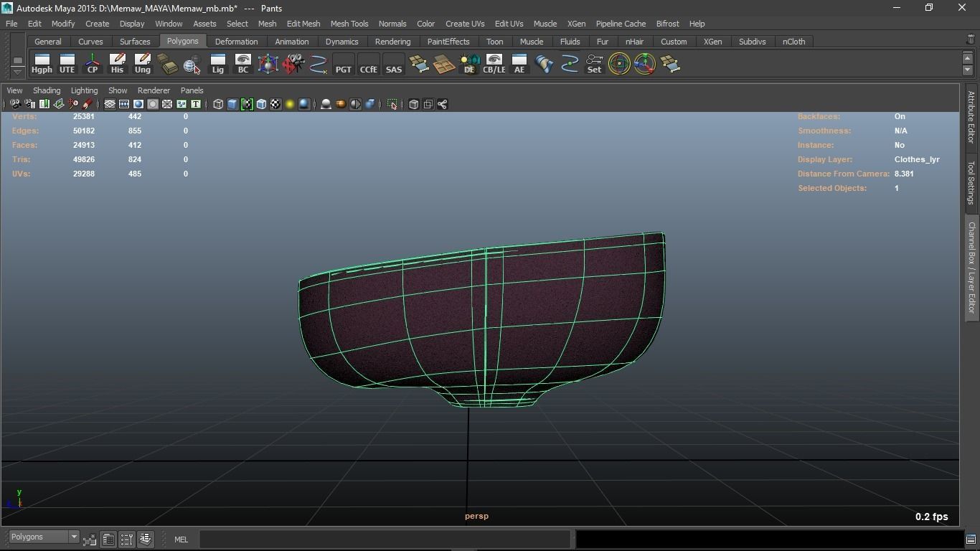Open the His shelf icon
The height and width of the screenshot is (551, 980).
coord(117,64)
